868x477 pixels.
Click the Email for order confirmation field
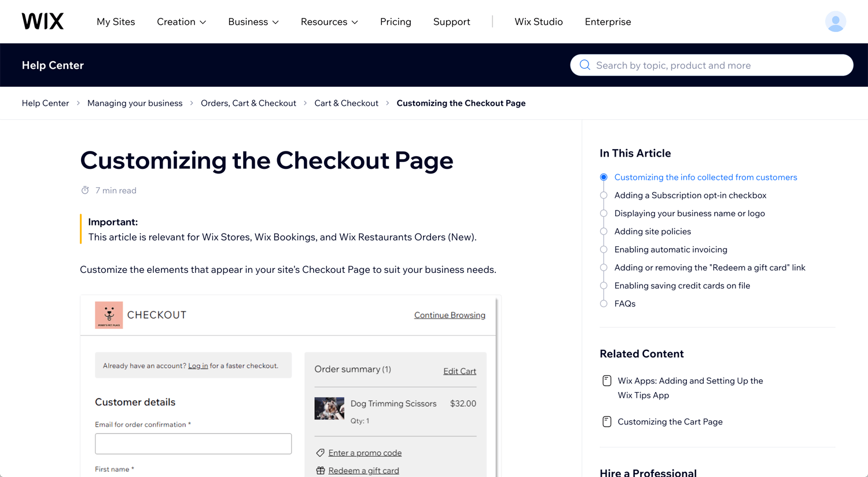click(x=193, y=443)
